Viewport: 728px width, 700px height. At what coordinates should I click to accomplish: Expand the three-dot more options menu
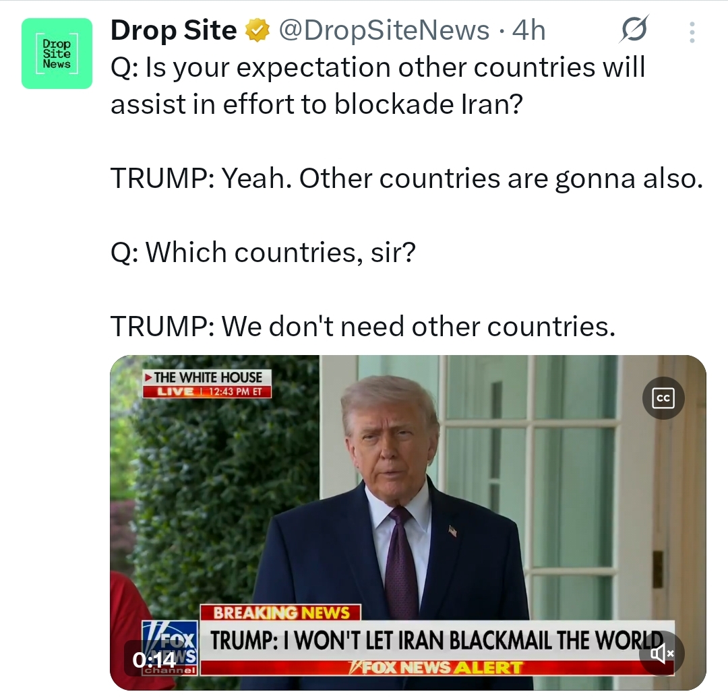(692, 32)
